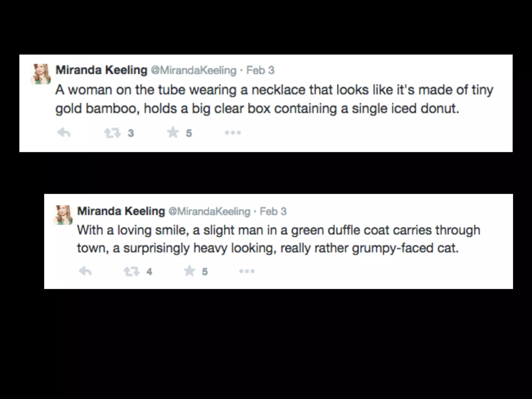The width and height of the screenshot is (532, 399).
Task: Open @MirandaKeeling handle on the necklace tweet
Action: 194,70
